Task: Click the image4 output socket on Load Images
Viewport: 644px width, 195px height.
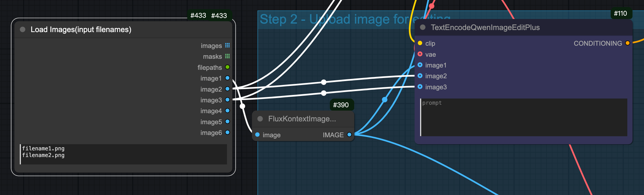Action: point(227,111)
